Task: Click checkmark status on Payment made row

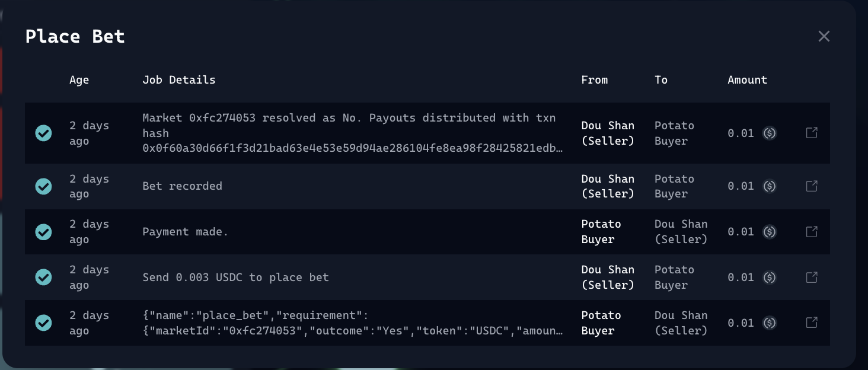Action: point(43,232)
